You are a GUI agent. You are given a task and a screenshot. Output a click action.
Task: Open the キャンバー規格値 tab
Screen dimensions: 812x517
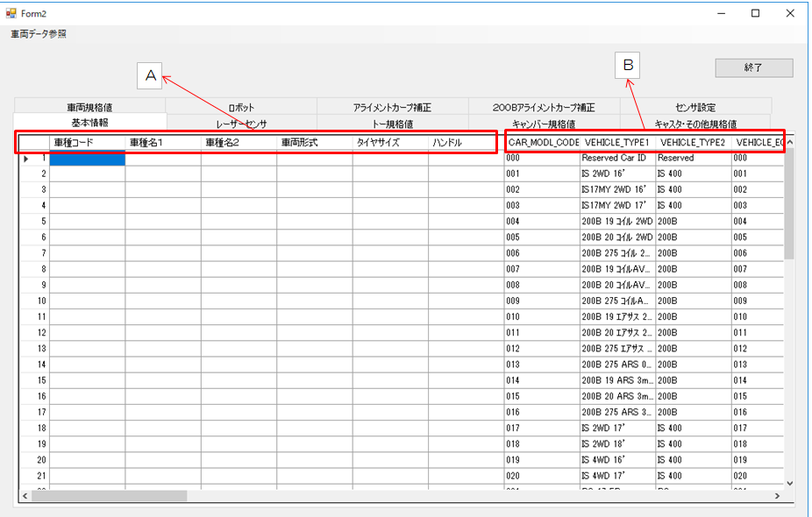[x=544, y=124]
